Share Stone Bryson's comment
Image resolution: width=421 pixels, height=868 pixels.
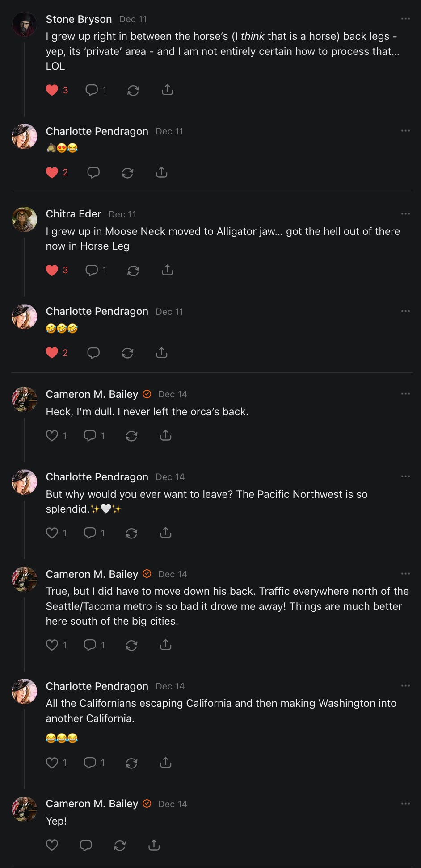(x=167, y=90)
